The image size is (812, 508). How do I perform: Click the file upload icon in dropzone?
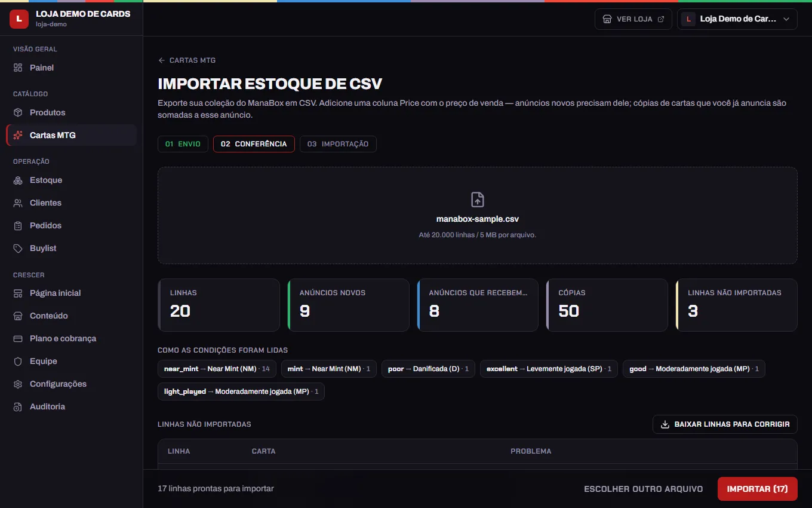click(x=478, y=200)
